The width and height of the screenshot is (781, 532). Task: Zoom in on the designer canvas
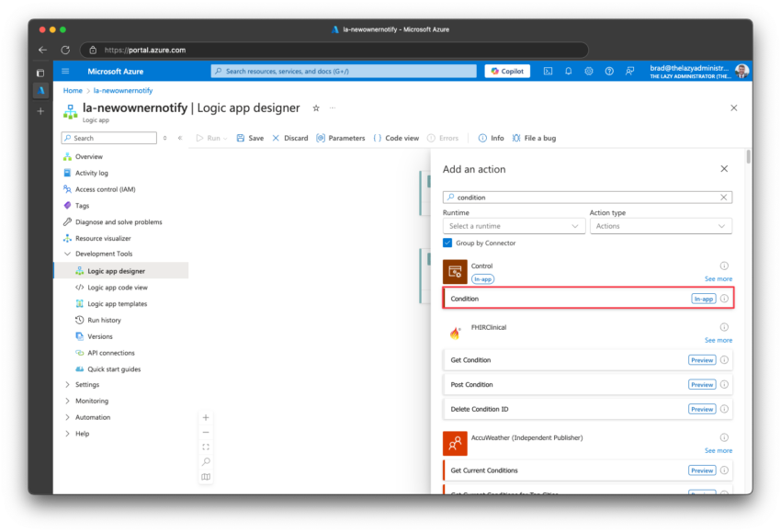206,417
